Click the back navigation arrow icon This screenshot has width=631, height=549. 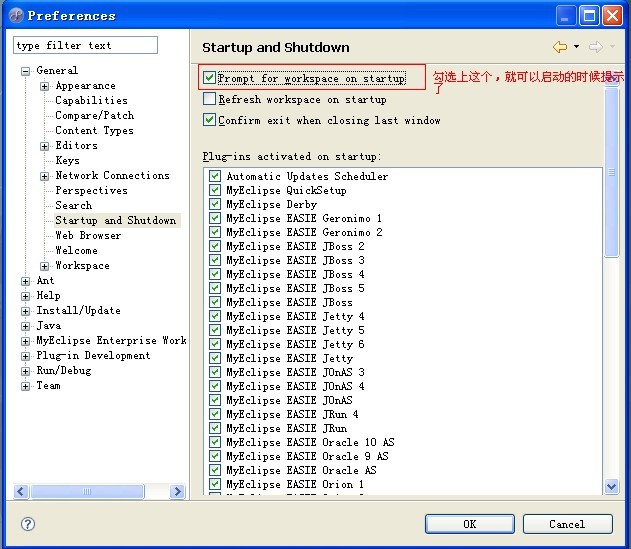pyautogui.click(x=560, y=47)
